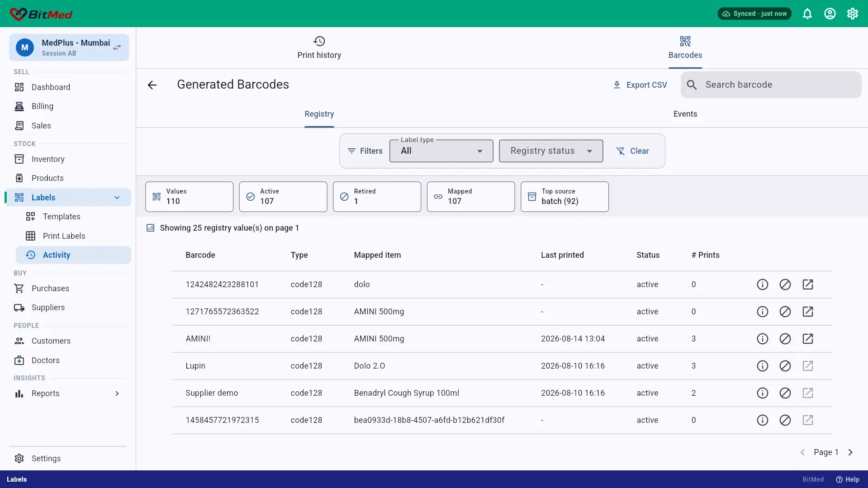
Task: Retire the Supplier demo barcode
Action: click(x=785, y=393)
